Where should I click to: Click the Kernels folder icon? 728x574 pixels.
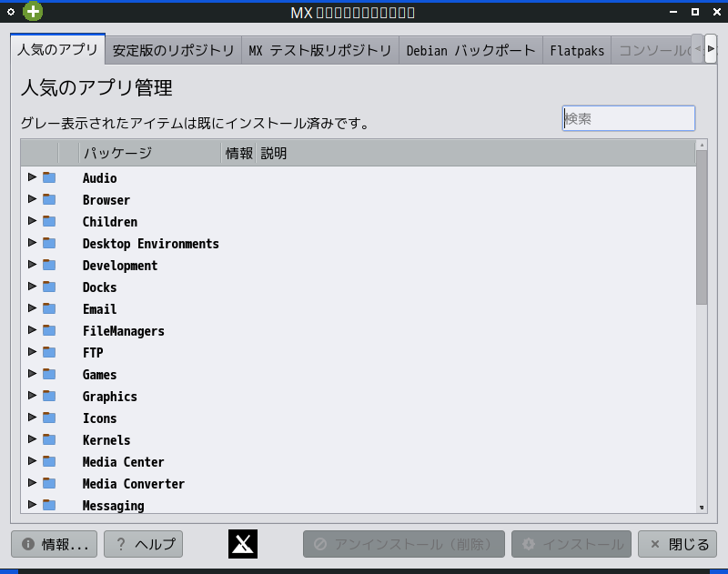[x=49, y=439]
